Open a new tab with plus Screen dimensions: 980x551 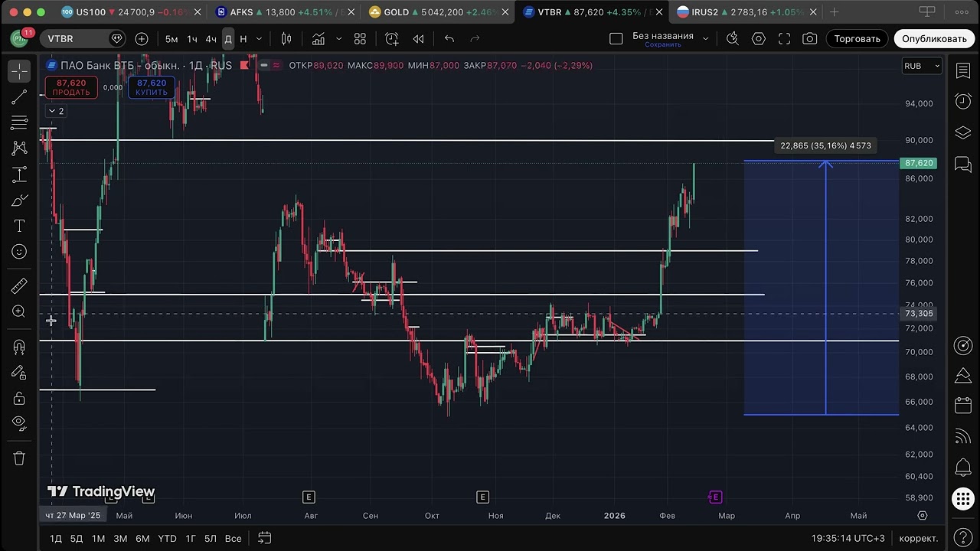(835, 12)
